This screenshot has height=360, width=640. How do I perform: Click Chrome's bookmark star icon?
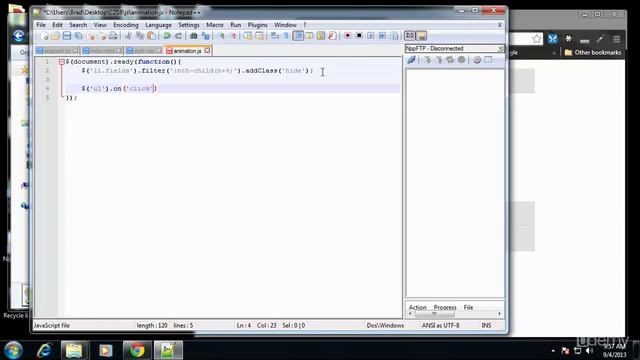click(x=537, y=39)
